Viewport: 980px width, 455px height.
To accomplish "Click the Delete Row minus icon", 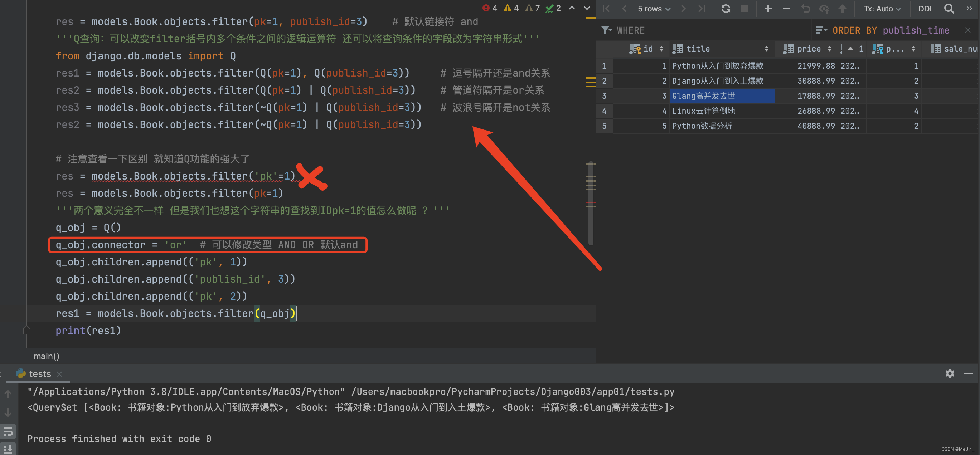I will point(786,8).
